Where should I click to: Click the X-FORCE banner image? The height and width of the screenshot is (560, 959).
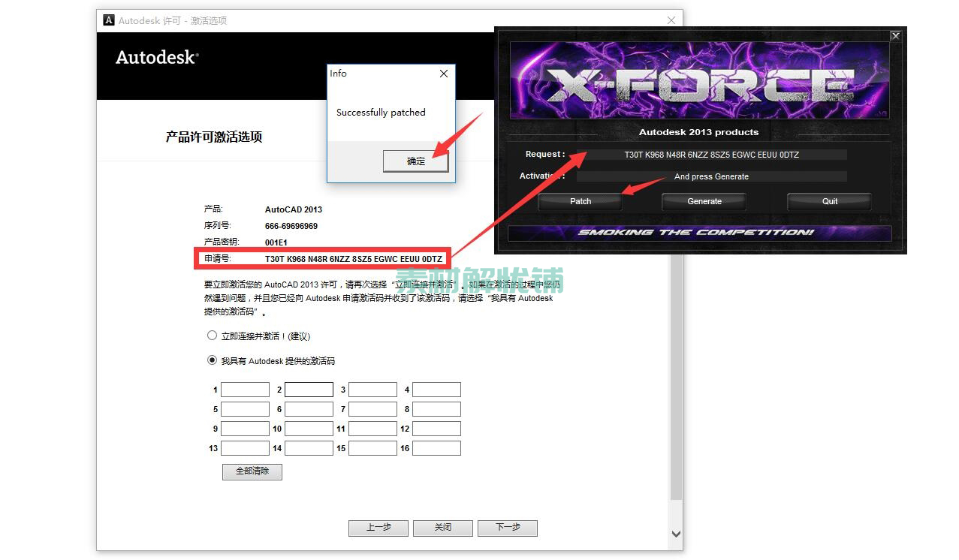click(700, 80)
